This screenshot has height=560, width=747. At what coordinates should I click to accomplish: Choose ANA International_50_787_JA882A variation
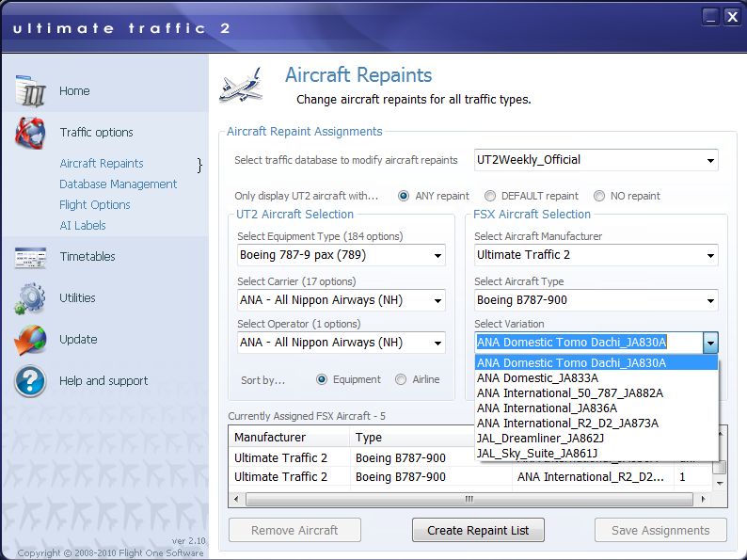(x=596, y=393)
